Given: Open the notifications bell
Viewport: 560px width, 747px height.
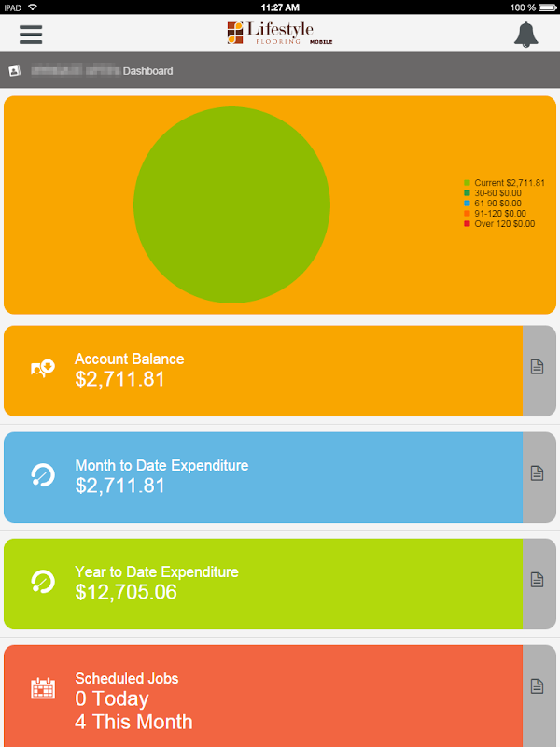Looking at the screenshot, I should tap(527, 34).
